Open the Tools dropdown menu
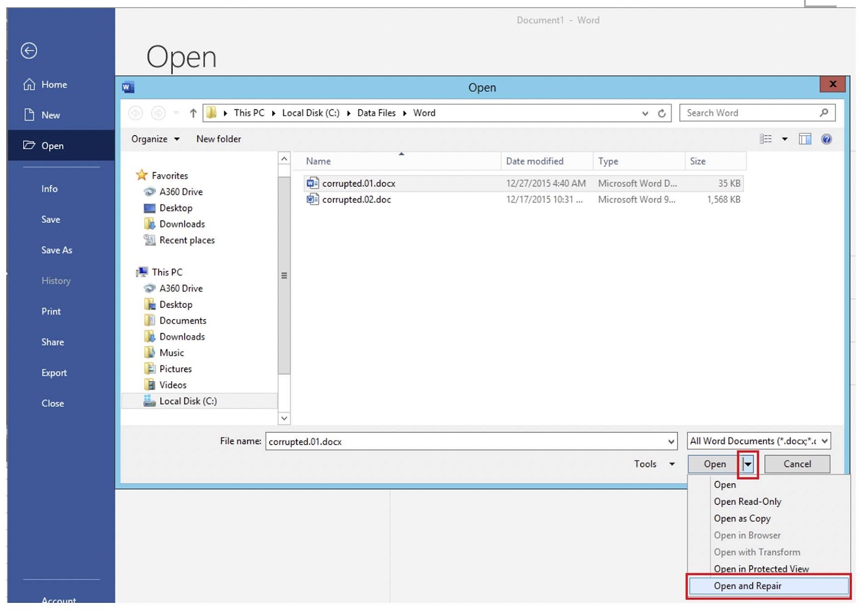 click(654, 464)
